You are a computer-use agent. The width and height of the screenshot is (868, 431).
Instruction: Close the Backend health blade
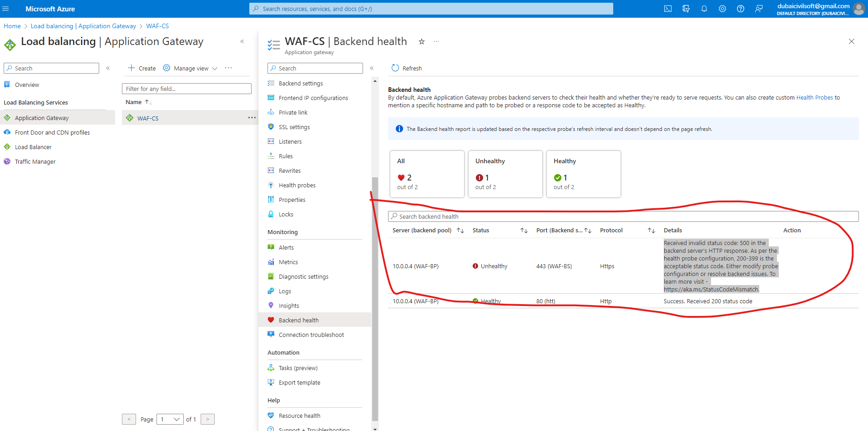[852, 41]
